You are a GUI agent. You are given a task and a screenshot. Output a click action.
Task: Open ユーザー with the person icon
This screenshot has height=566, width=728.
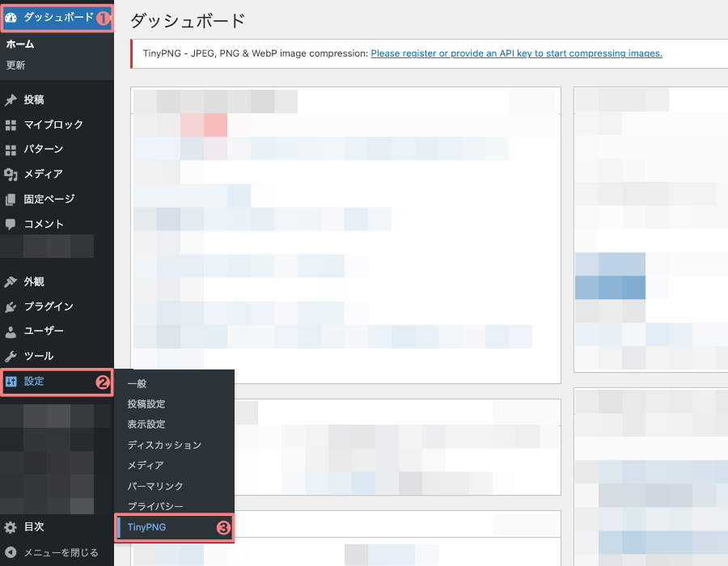tap(11, 331)
